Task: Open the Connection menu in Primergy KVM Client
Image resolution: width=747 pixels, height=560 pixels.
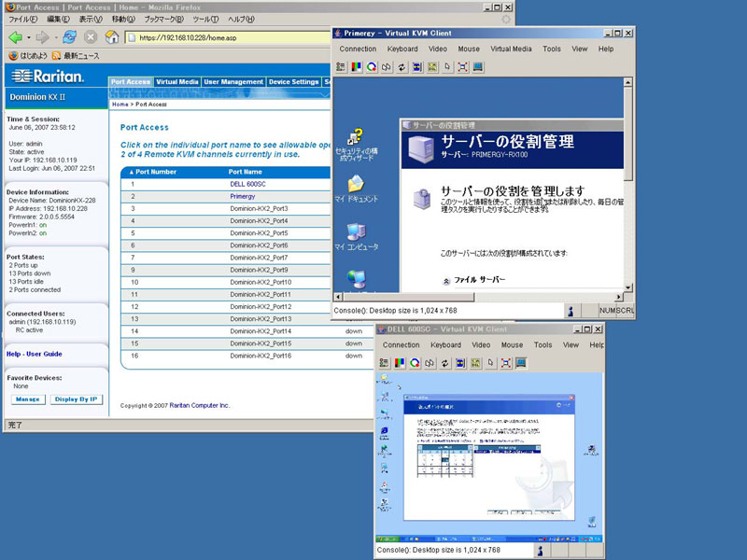Action: click(358, 49)
